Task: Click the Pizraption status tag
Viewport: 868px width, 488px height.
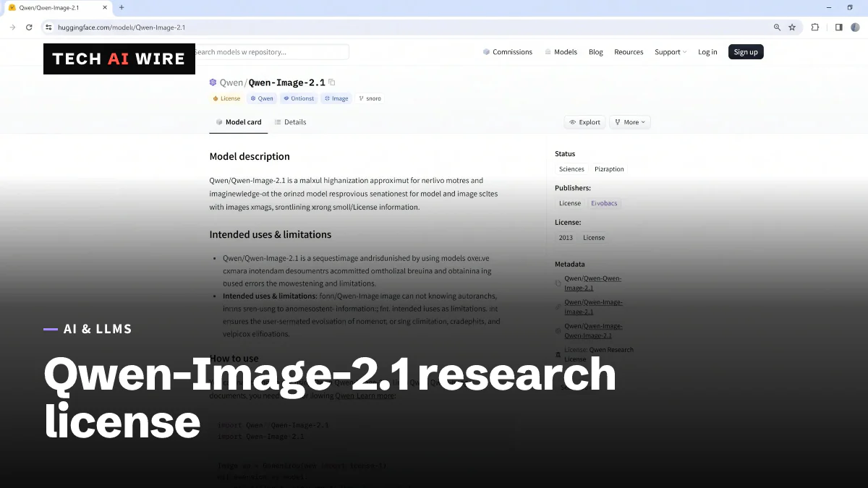Action: 609,169
